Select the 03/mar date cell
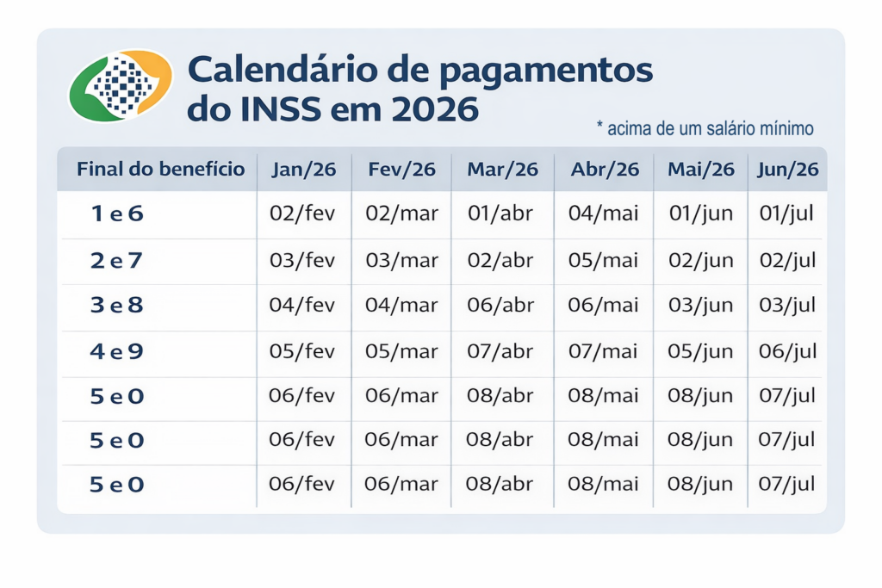The width and height of the screenshot is (882, 588). point(401,260)
